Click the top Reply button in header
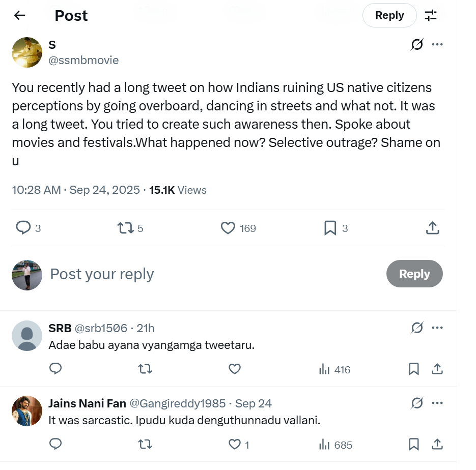The width and height of the screenshot is (476, 470). 389,15
